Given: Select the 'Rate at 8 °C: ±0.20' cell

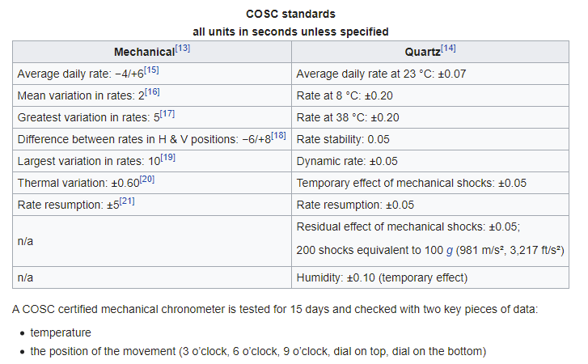Looking at the screenshot, I should [348, 95].
